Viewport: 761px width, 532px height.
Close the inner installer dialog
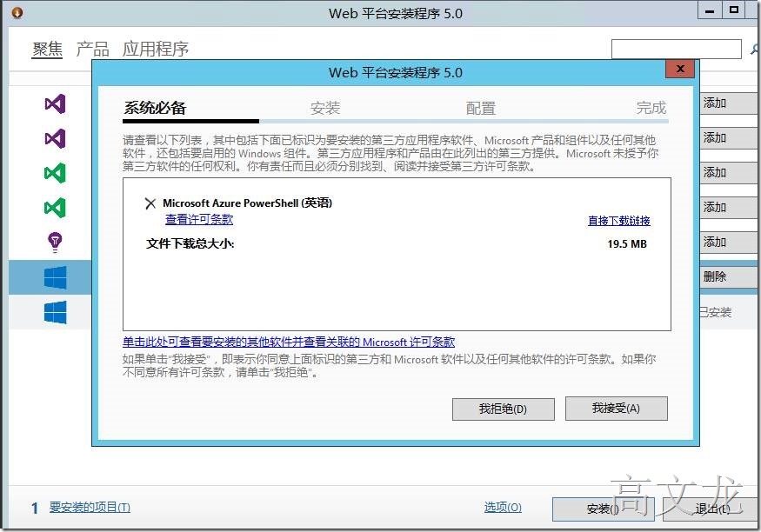(x=680, y=69)
